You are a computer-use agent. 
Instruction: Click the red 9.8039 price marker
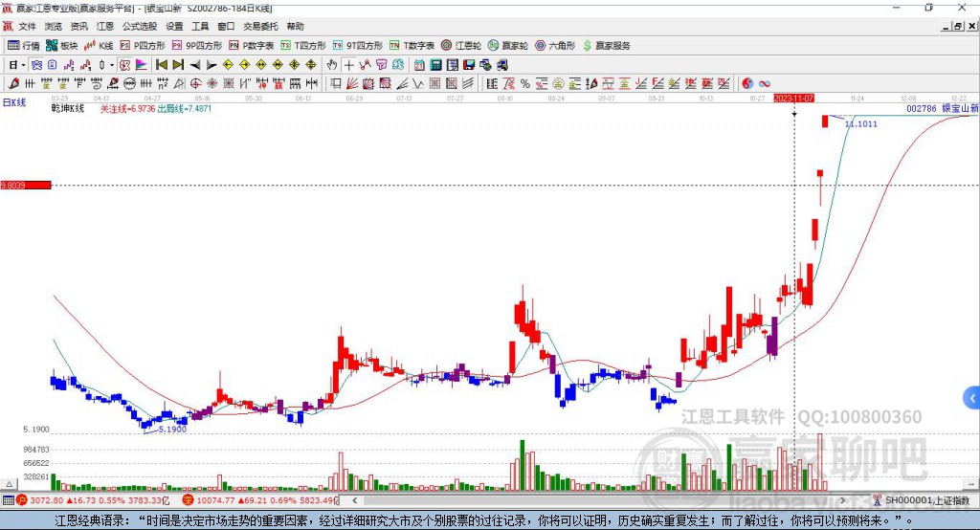(x=26, y=185)
